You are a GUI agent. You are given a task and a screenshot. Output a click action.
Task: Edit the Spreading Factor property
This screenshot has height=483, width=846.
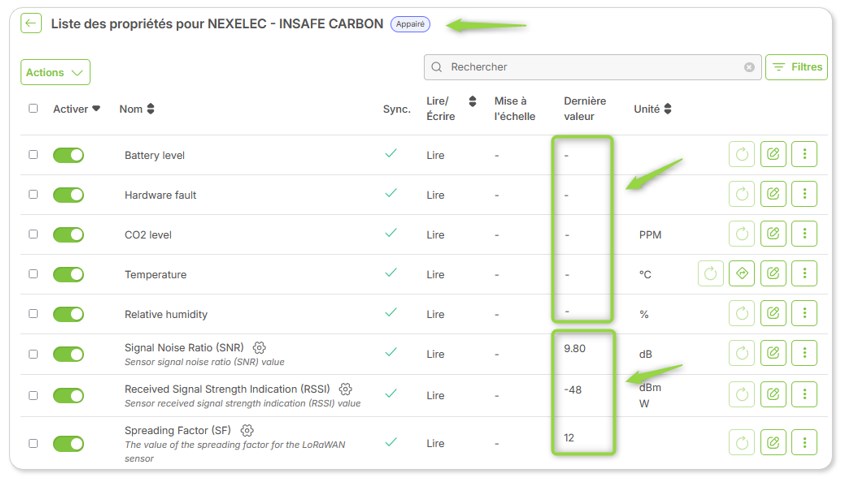tap(773, 443)
